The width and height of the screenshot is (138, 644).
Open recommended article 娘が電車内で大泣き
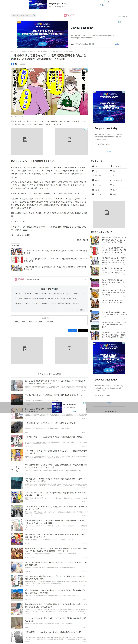coord(49,539)
